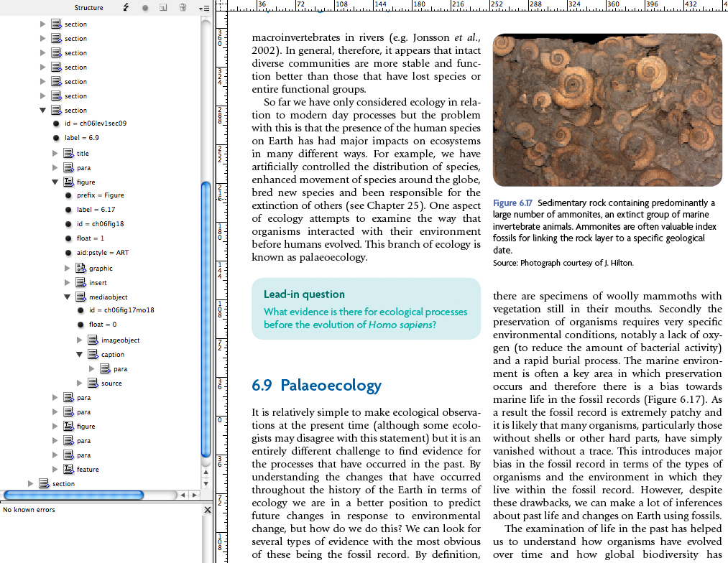Click the feature element icon
The height and width of the screenshot is (563, 728).
68,469
